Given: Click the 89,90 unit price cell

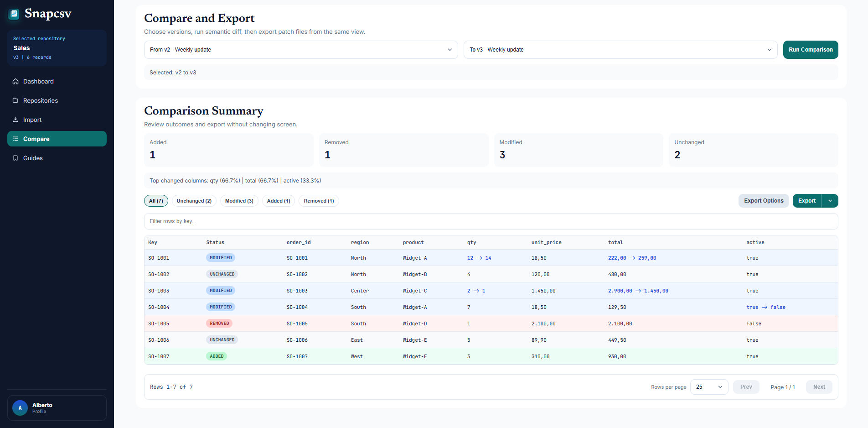Looking at the screenshot, I should tap(539, 340).
